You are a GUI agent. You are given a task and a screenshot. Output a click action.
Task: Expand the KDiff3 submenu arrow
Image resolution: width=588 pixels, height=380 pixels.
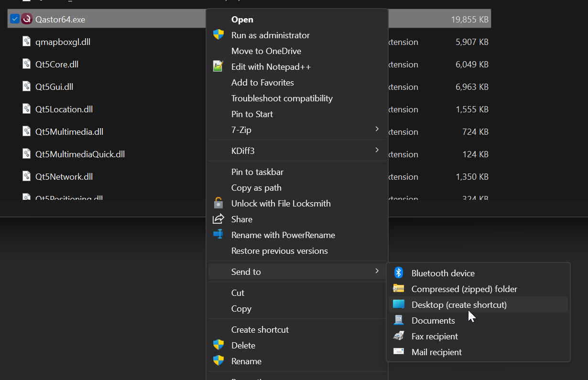pos(377,151)
